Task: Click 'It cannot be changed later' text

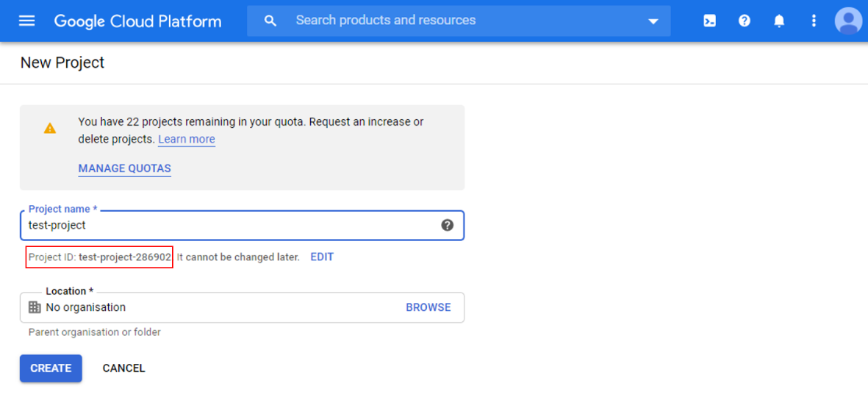Action: [238, 257]
